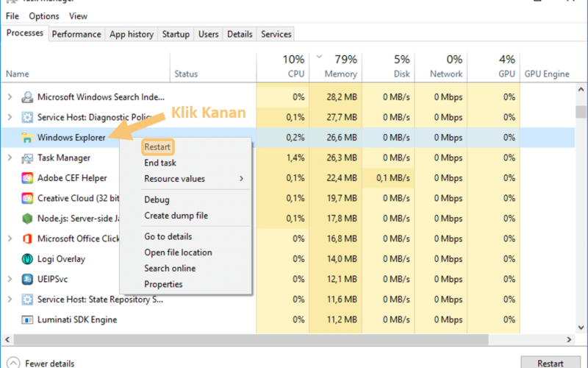Switch to the Users tab
Screen dimensions: 588x368
(208, 34)
